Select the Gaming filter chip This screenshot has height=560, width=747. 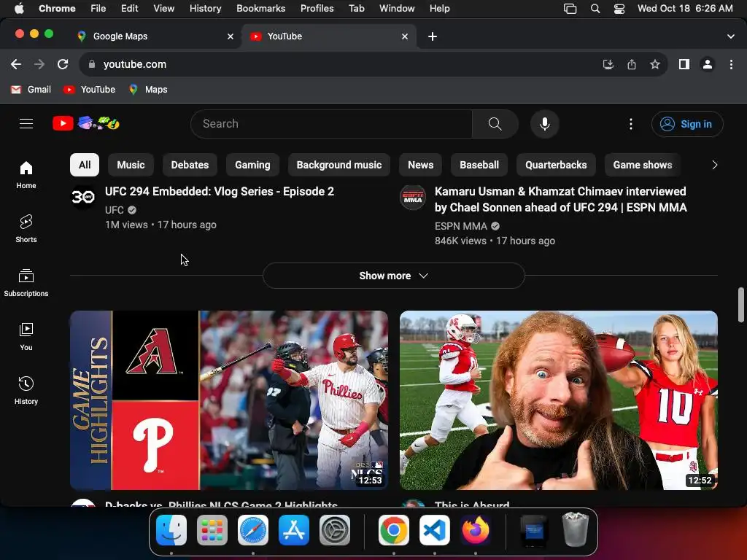coord(252,165)
